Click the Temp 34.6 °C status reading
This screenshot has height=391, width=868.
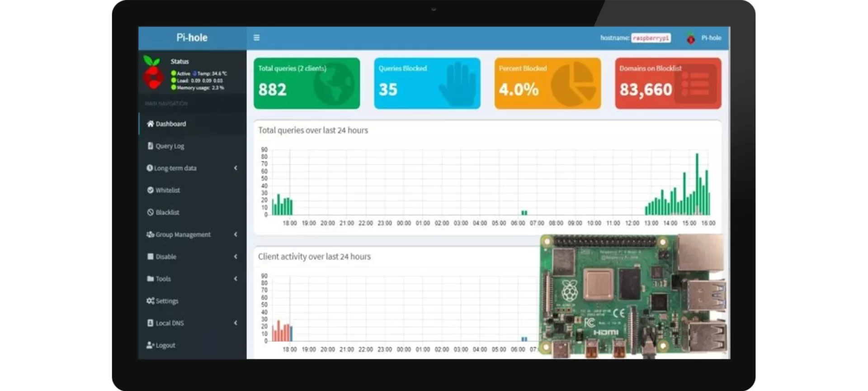coord(210,73)
